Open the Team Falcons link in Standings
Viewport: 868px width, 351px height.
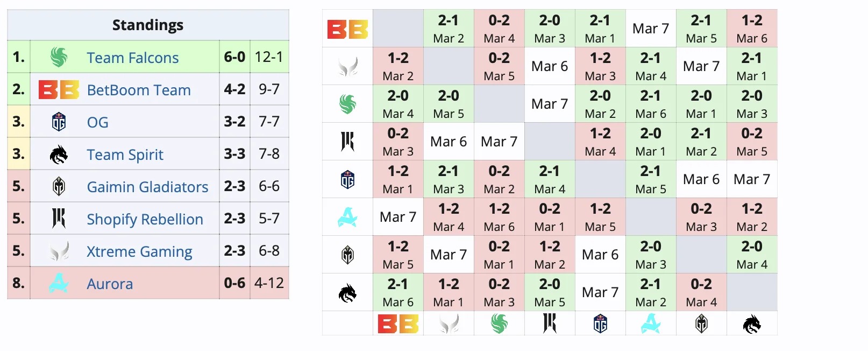[133, 58]
